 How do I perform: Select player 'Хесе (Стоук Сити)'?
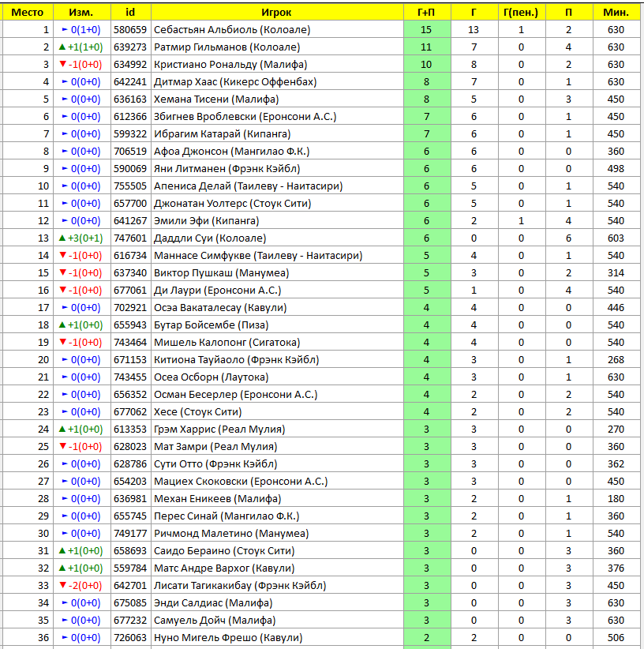click(x=198, y=412)
